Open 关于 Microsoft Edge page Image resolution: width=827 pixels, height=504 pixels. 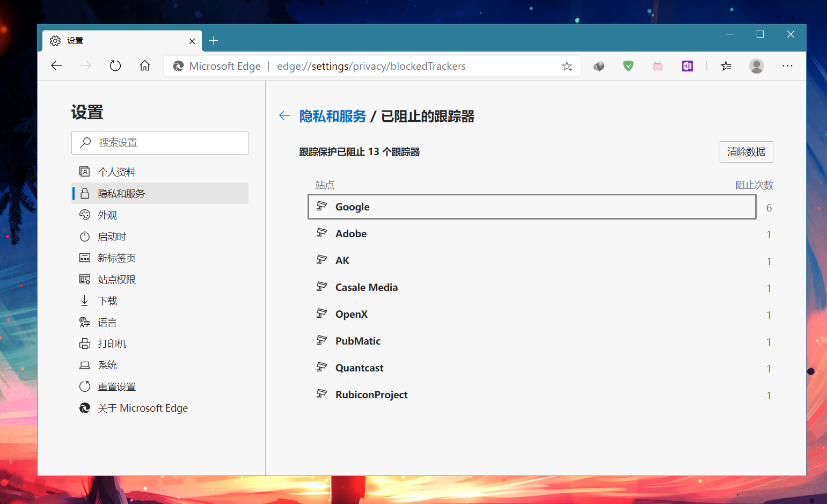pos(160,408)
